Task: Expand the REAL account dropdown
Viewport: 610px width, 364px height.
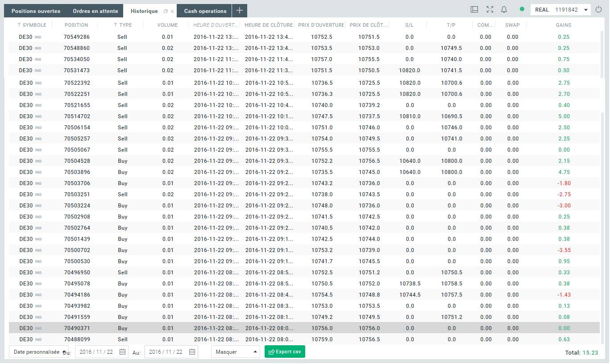Action: tap(585, 10)
